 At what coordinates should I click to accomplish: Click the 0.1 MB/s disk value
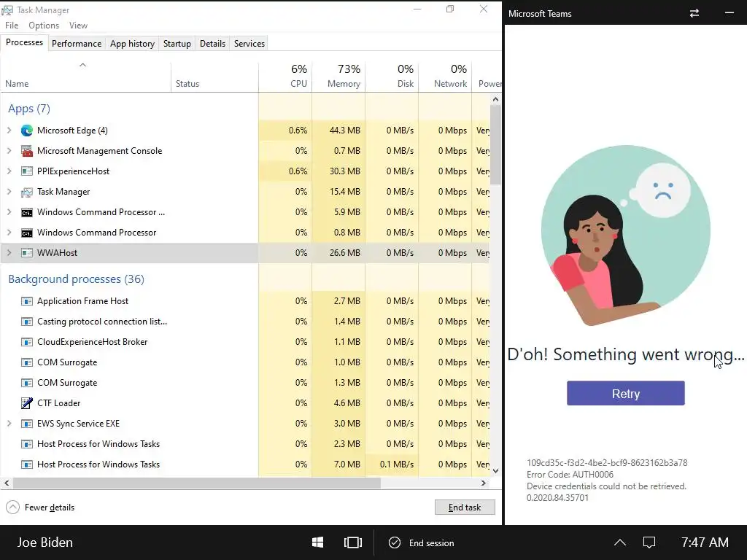pos(396,464)
